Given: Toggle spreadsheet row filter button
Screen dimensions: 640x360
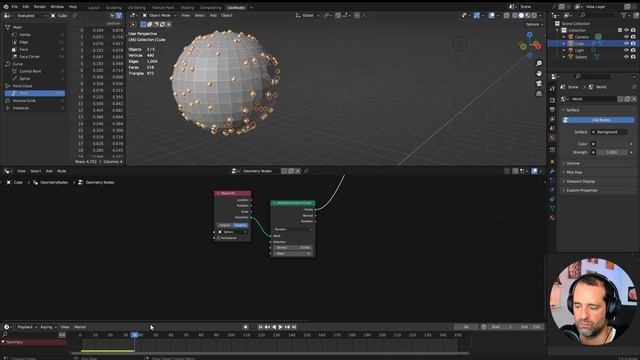Looking at the screenshot, I should pyautogui.click(x=119, y=16).
